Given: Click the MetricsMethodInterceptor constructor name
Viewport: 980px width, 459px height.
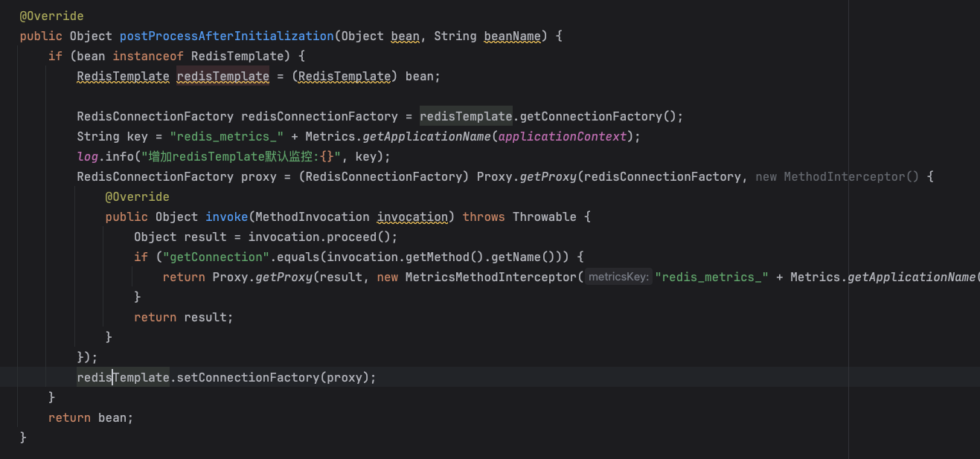Looking at the screenshot, I should click(x=491, y=277).
